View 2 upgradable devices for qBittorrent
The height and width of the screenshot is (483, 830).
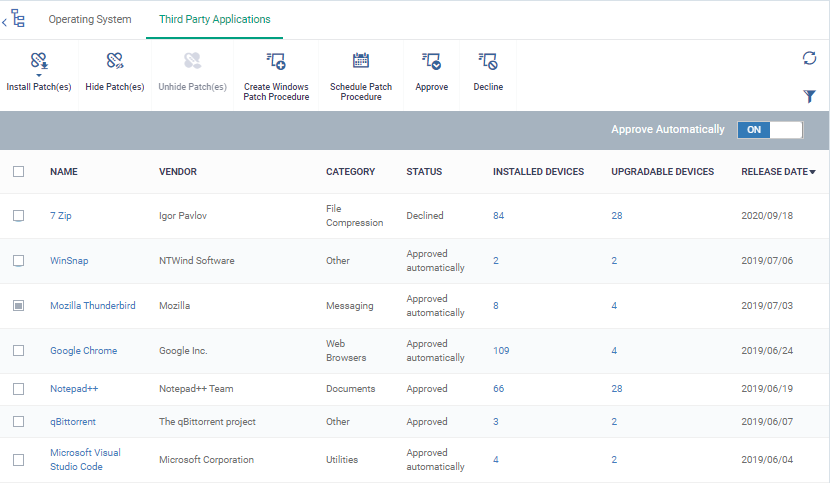(614, 422)
